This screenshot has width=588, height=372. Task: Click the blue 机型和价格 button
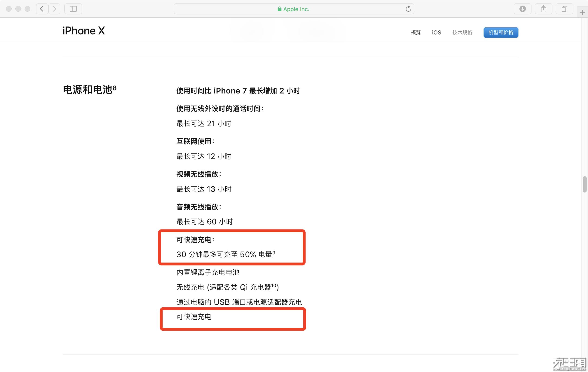501,33
